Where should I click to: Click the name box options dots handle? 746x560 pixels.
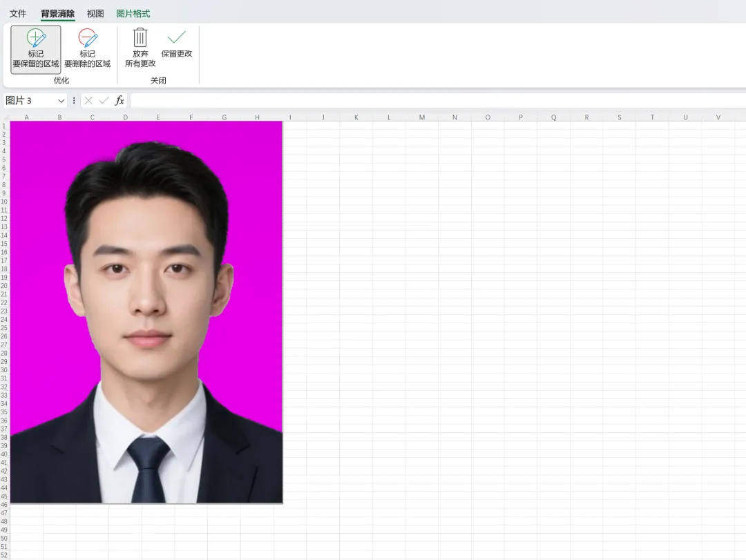(74, 100)
